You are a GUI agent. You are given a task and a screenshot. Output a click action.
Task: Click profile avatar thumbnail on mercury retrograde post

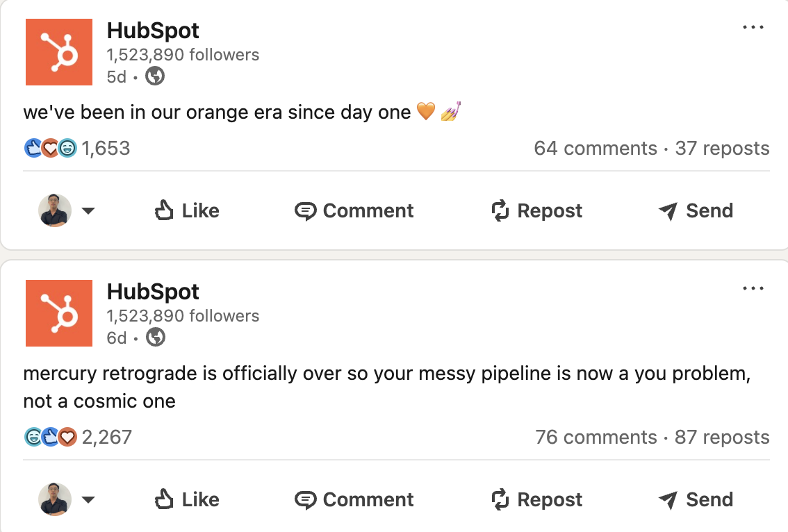[55, 499]
